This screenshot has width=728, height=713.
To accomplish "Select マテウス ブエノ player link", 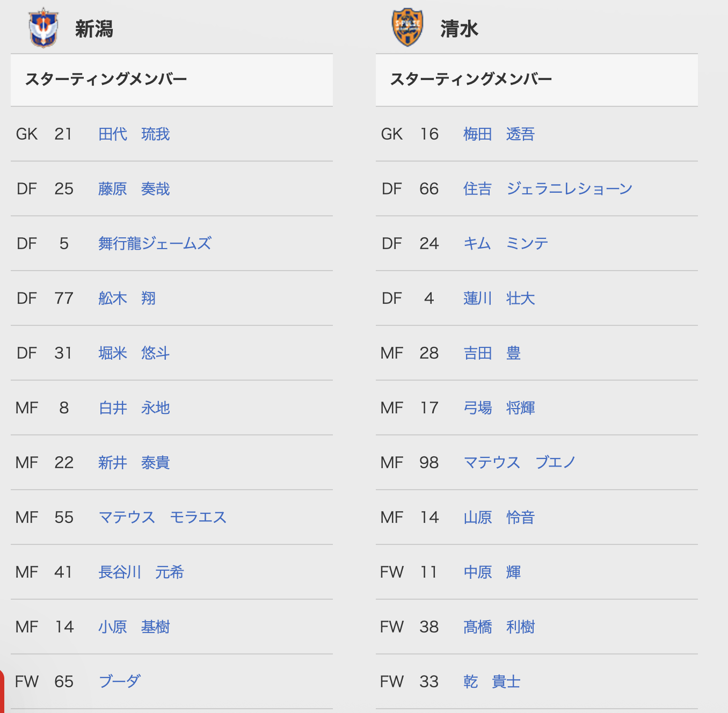I will [520, 463].
